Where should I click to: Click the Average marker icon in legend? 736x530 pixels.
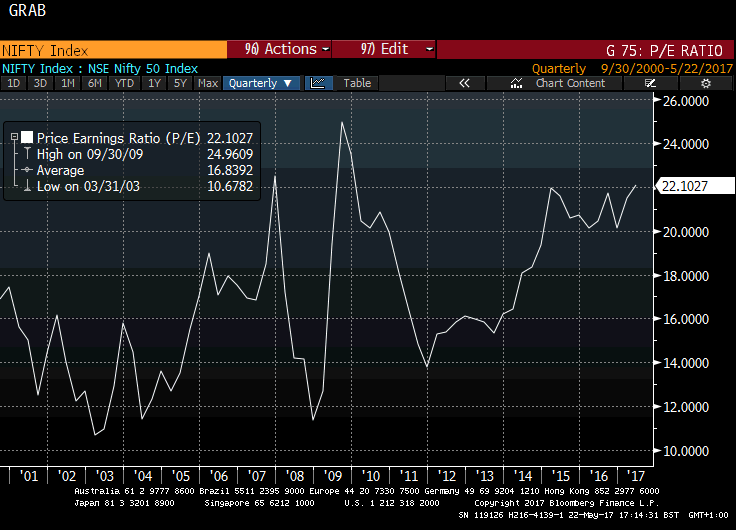point(26,170)
